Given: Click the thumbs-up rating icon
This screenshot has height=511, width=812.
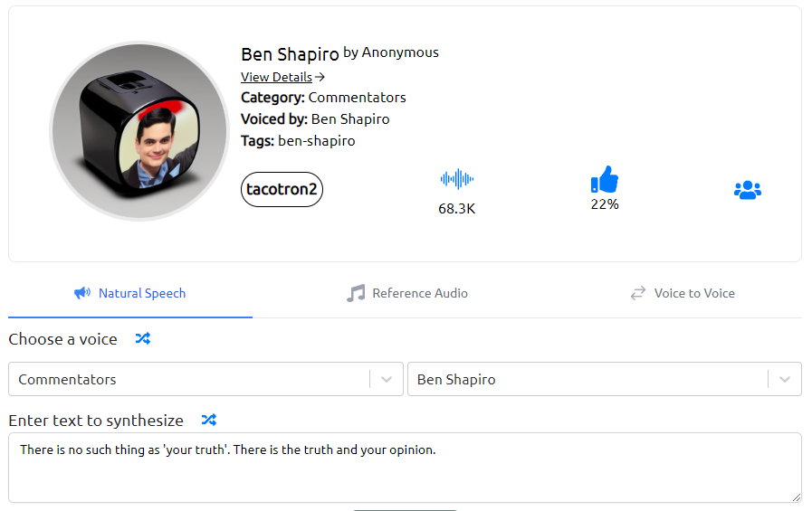Looking at the screenshot, I should point(605,179).
